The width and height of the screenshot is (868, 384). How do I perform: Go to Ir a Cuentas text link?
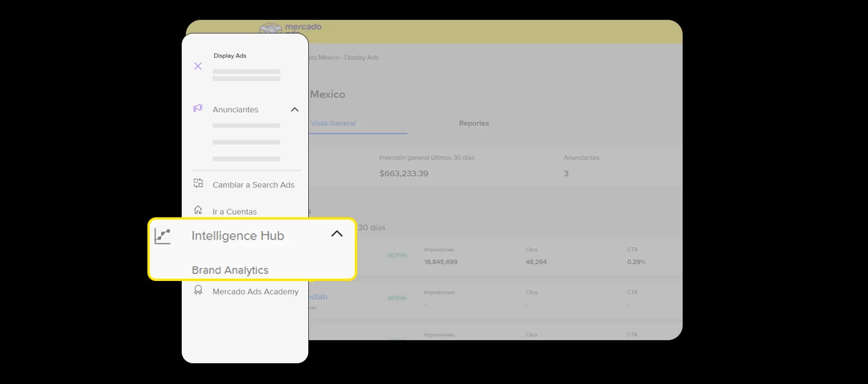coord(235,212)
